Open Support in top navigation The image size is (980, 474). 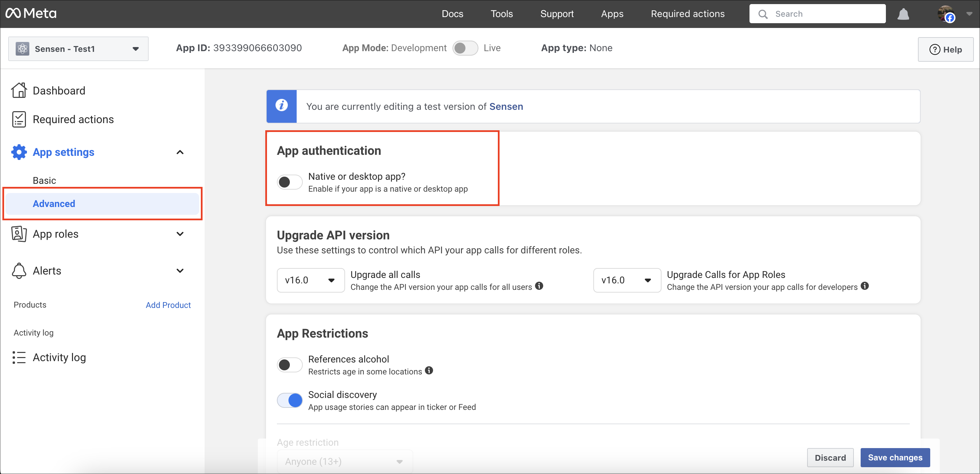click(x=556, y=14)
